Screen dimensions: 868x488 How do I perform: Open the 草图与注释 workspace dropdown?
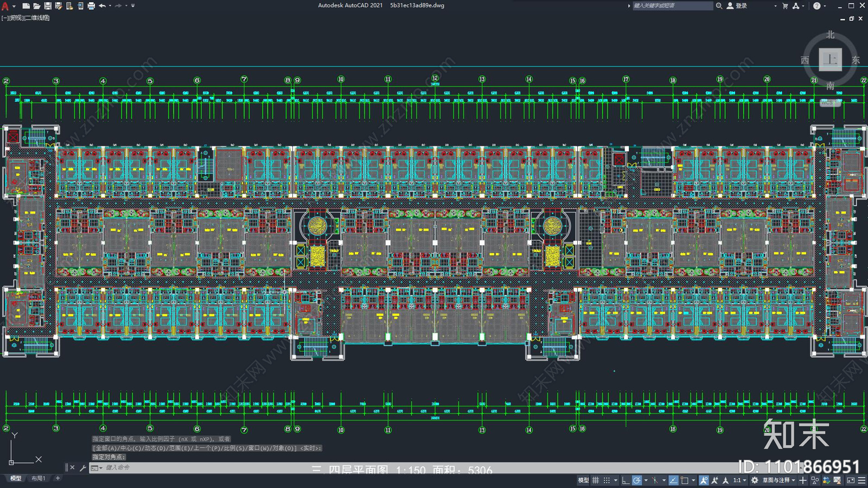779,480
